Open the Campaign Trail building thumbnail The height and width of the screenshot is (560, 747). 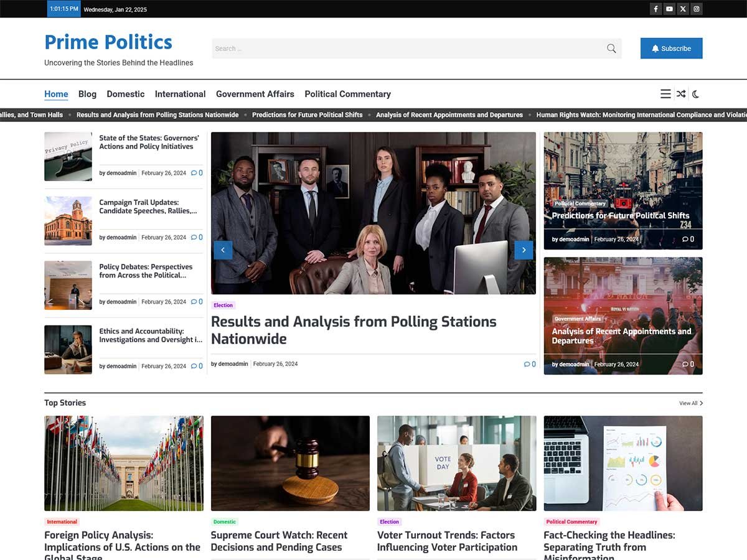coord(68,221)
